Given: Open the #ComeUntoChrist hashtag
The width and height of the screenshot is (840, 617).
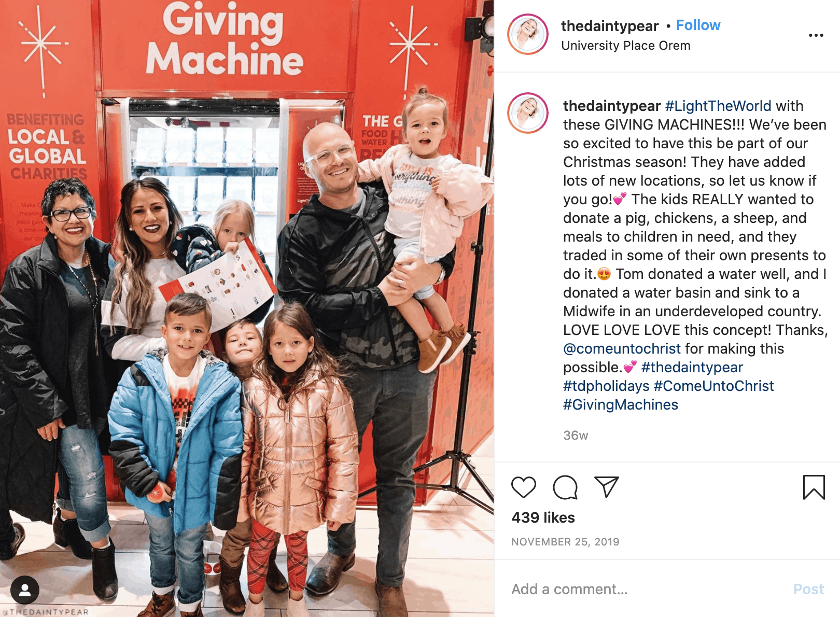Looking at the screenshot, I should point(713,386).
